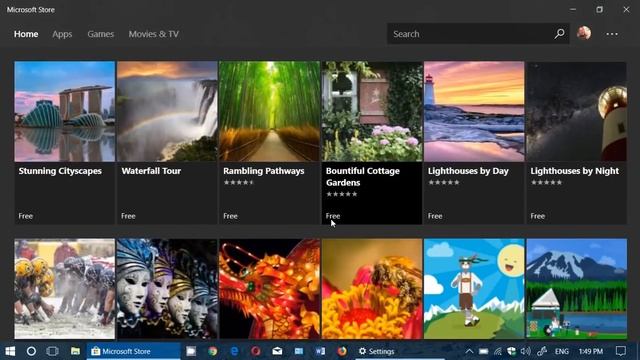Open the network Wi-Fi tray icon
The image size is (640, 360).
(498, 351)
